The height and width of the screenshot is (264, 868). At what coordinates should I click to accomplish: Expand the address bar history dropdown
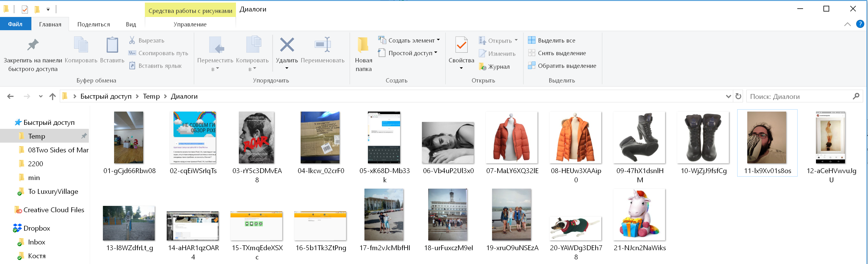(x=728, y=96)
